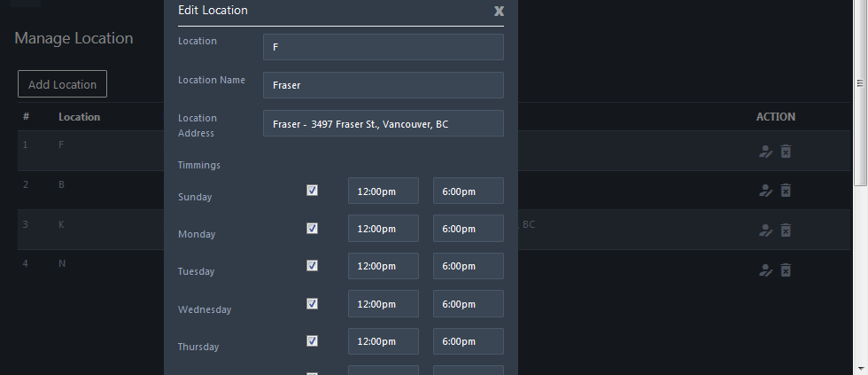Click the page's vertical scrollbar down arrow
Image resolution: width=868 pixels, height=375 pixels.
point(861,366)
